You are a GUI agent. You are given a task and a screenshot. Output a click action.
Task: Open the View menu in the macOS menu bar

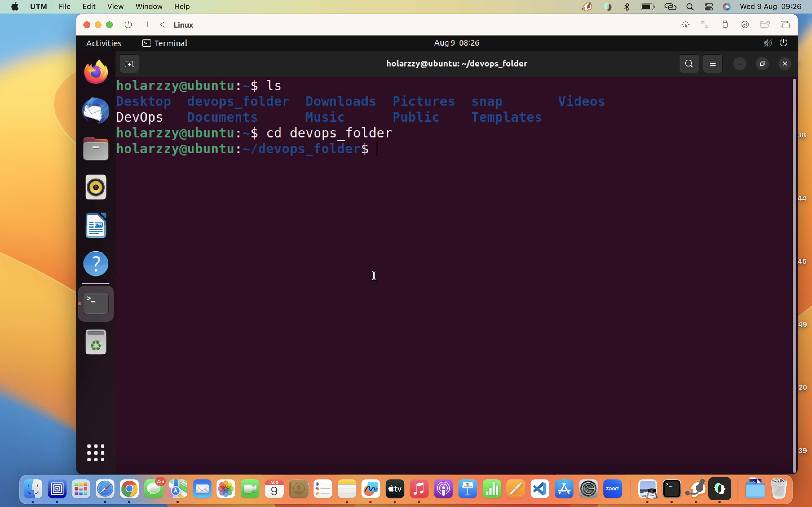(x=115, y=6)
